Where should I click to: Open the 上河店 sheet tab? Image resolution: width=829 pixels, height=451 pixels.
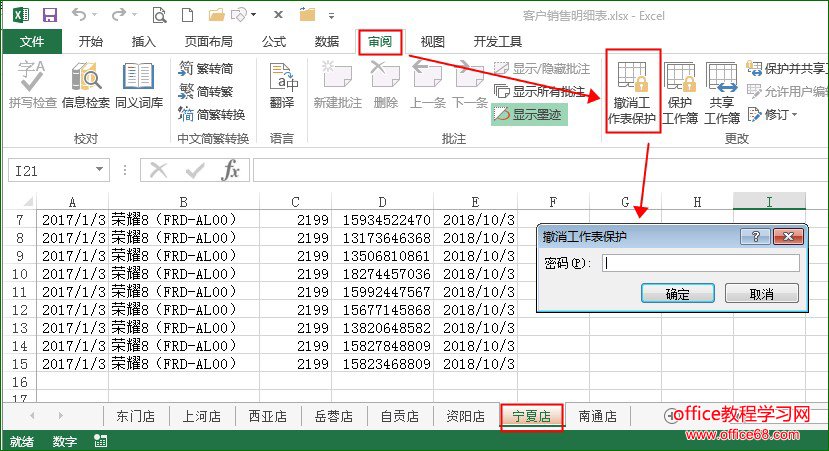[x=202, y=417]
